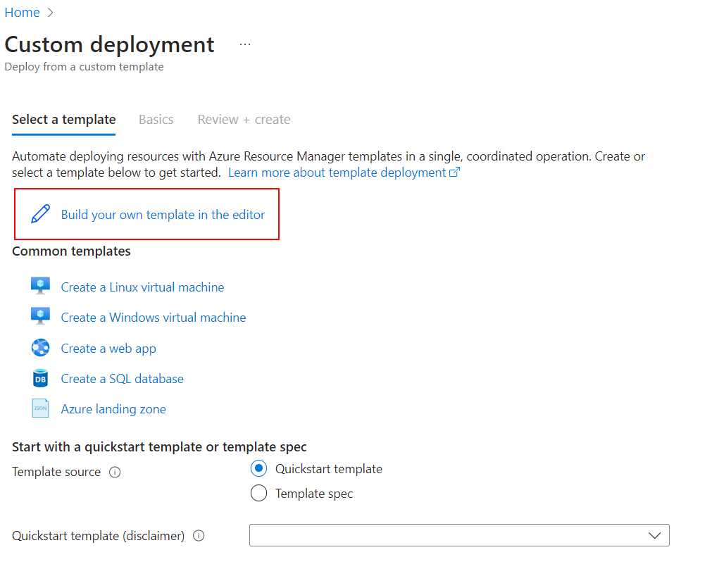Open Learn more about template deployment link
Image resolution: width=719 pixels, height=588 pixels.
coord(344,173)
